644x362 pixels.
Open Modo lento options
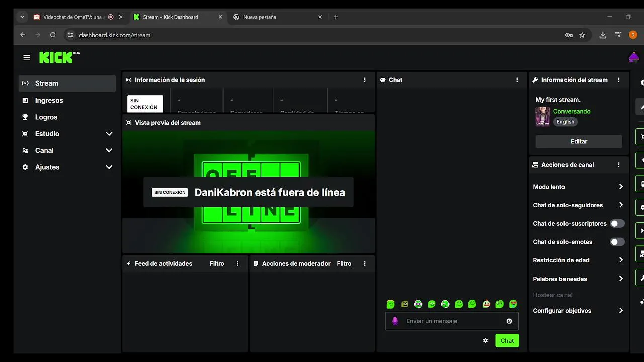click(578, 187)
